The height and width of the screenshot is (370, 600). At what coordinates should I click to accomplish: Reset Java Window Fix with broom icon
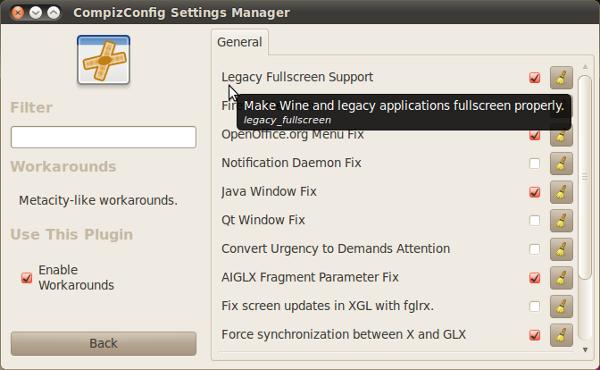(561, 192)
